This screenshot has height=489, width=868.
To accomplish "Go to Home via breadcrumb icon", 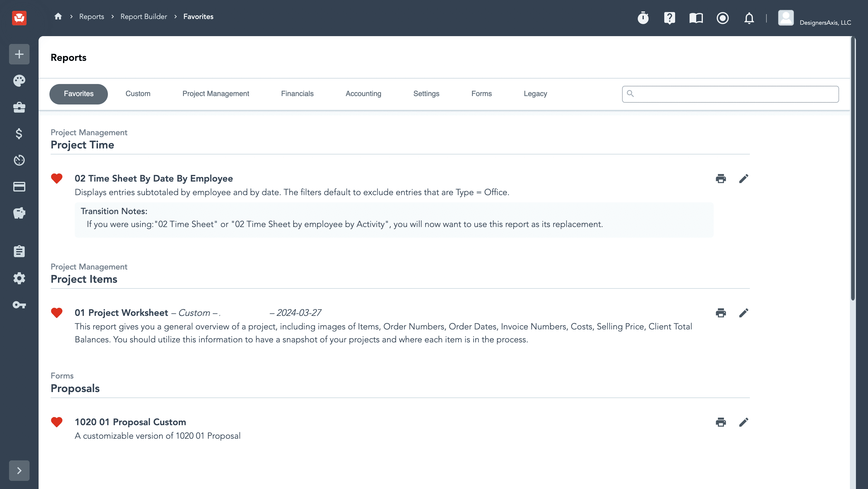I will point(58,16).
